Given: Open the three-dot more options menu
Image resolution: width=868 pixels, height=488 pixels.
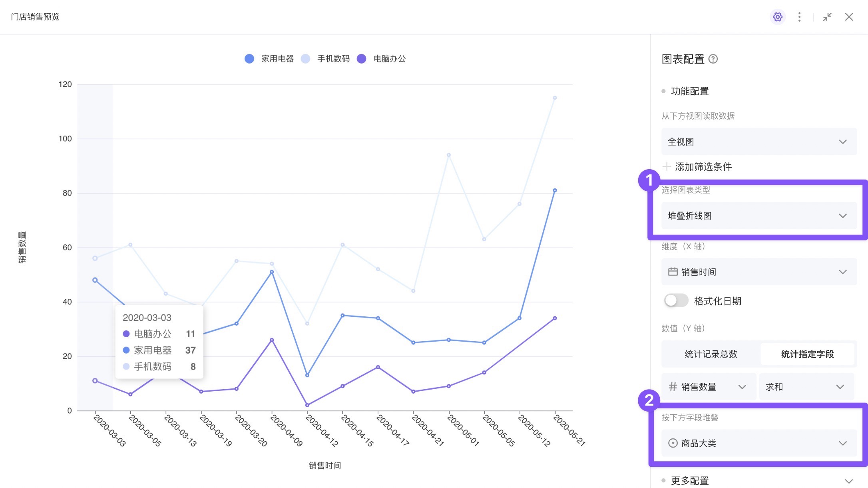Looking at the screenshot, I should (x=799, y=17).
